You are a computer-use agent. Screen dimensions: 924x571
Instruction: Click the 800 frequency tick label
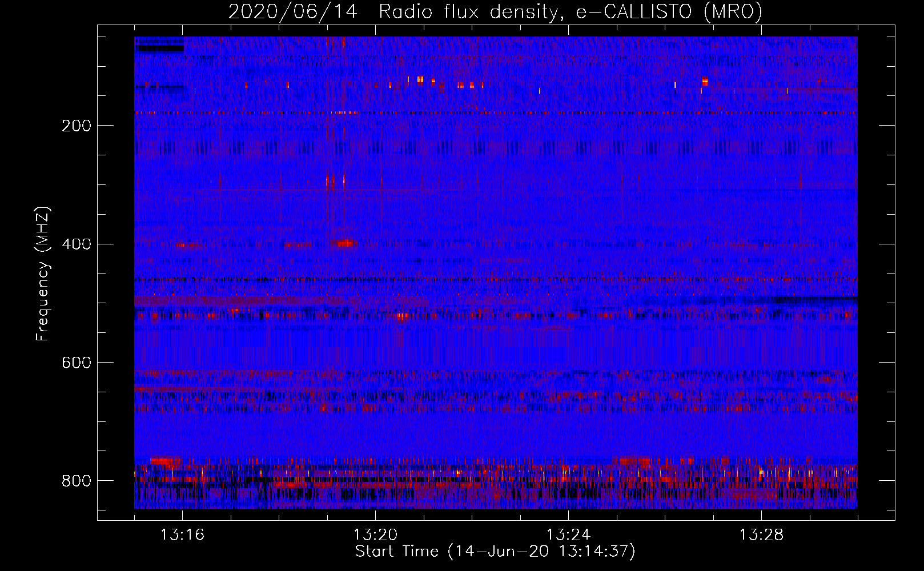(77, 481)
